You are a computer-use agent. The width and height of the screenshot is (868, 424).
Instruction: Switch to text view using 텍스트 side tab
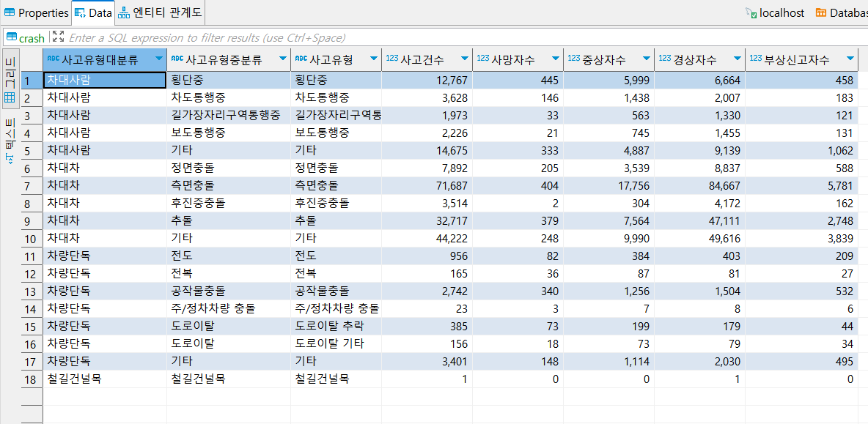pos(10,141)
